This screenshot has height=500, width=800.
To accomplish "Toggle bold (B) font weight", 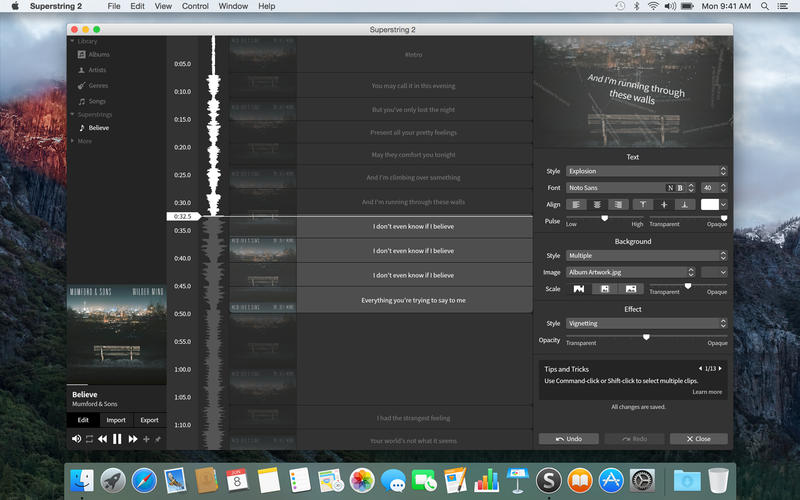I will pos(680,188).
